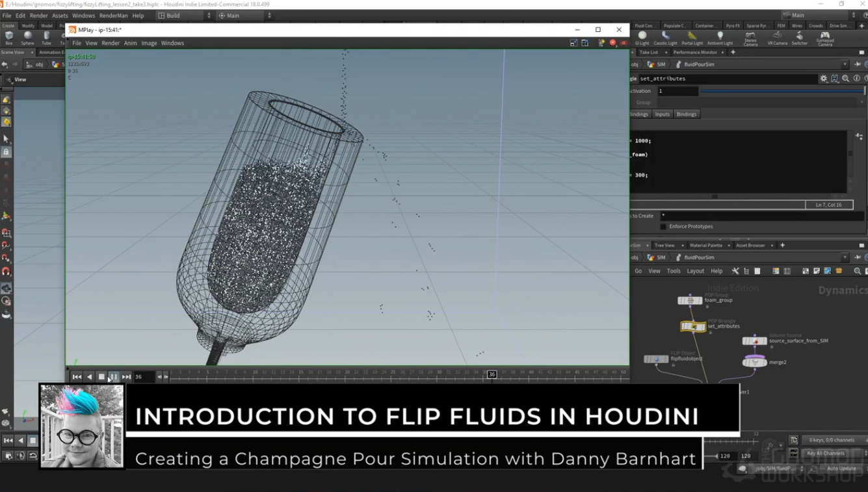Viewport: 868px width, 492px height.
Task: Switch to the Asset Browser tab
Action: (x=751, y=246)
